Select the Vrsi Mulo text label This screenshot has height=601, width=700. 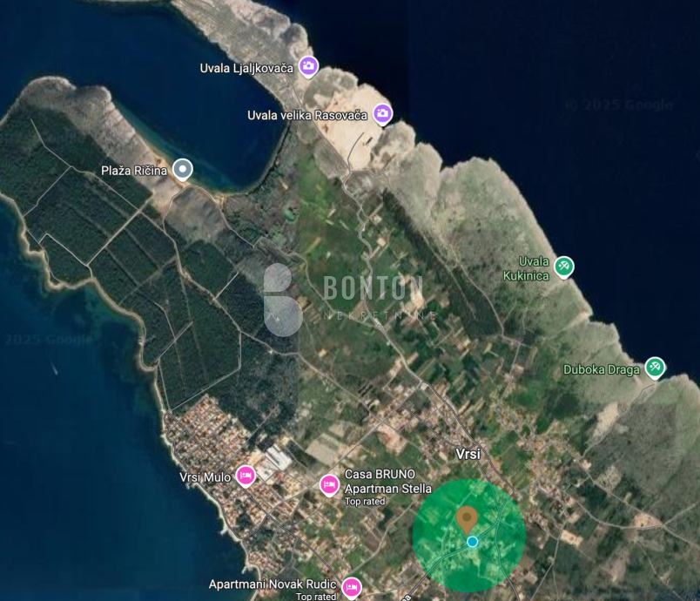(x=205, y=477)
